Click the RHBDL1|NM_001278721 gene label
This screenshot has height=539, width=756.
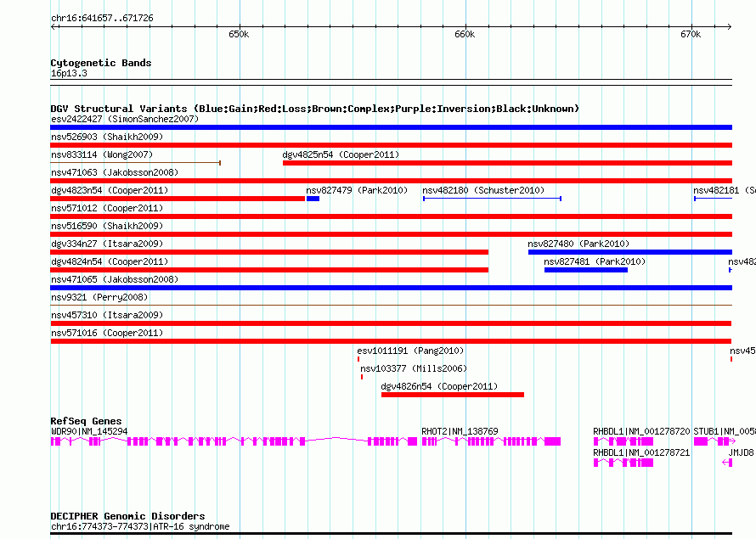tap(641, 452)
